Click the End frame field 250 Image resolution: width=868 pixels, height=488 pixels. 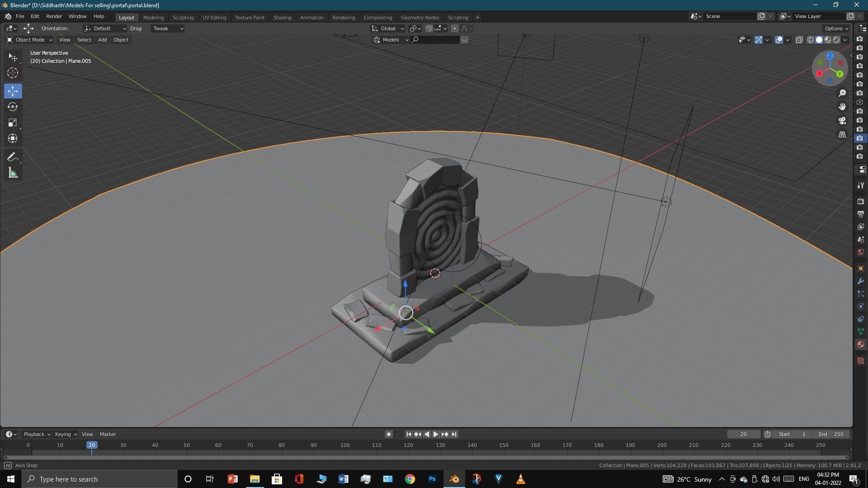coord(831,434)
